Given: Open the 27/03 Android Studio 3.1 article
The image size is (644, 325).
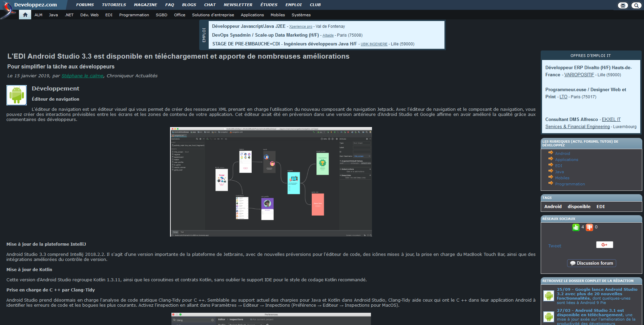Looking at the screenshot, I should click(x=596, y=317).
